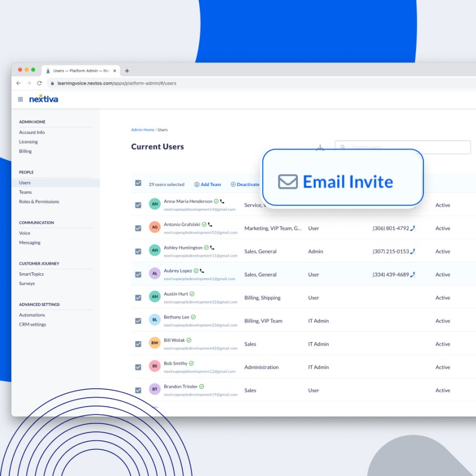Click the BS avatar for Bob Smithy
Viewport: 476px width, 476px height.
[x=155, y=366]
